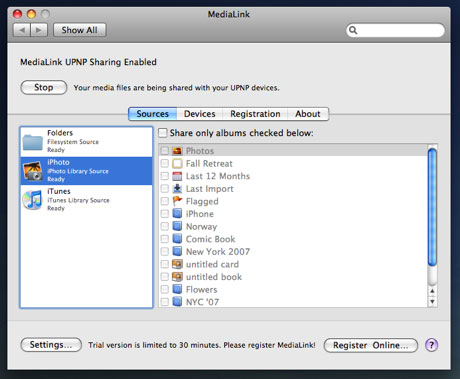Switch to the Devices tab
Image resolution: width=460 pixels, height=379 pixels.
tap(200, 114)
